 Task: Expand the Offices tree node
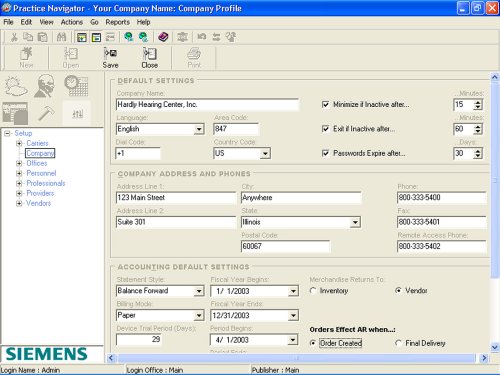click(x=19, y=163)
